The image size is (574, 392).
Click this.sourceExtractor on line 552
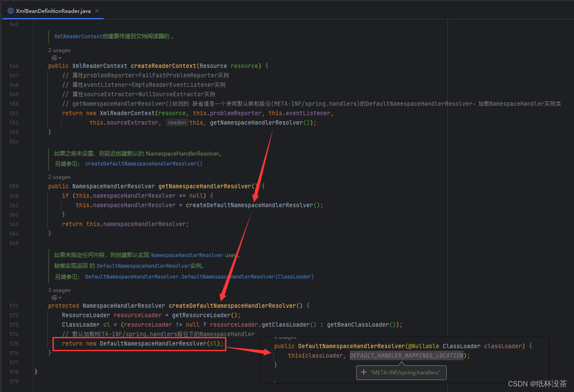[x=124, y=122]
